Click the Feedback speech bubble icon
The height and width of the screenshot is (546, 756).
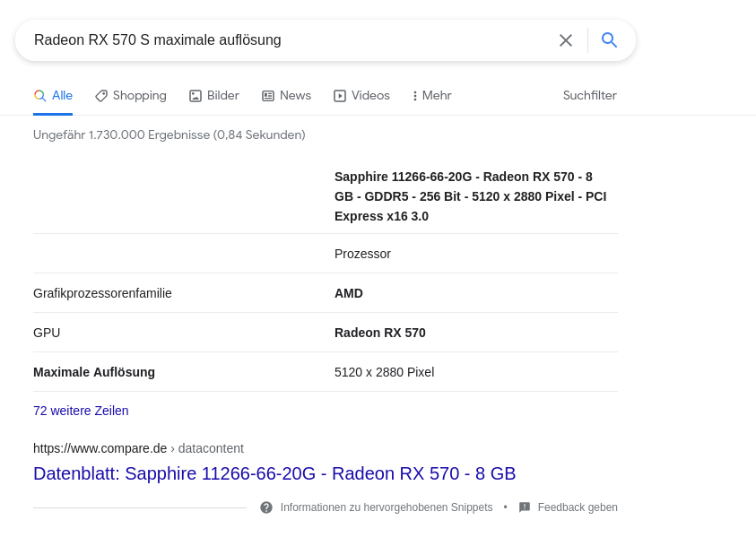pos(525,507)
